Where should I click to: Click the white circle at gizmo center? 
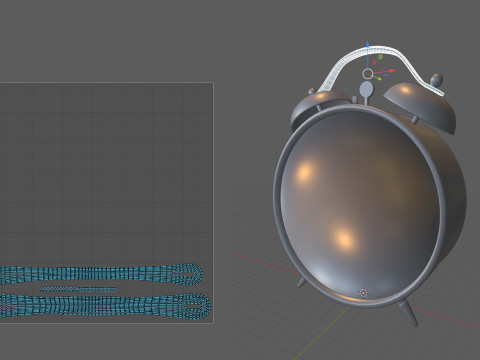367,74
